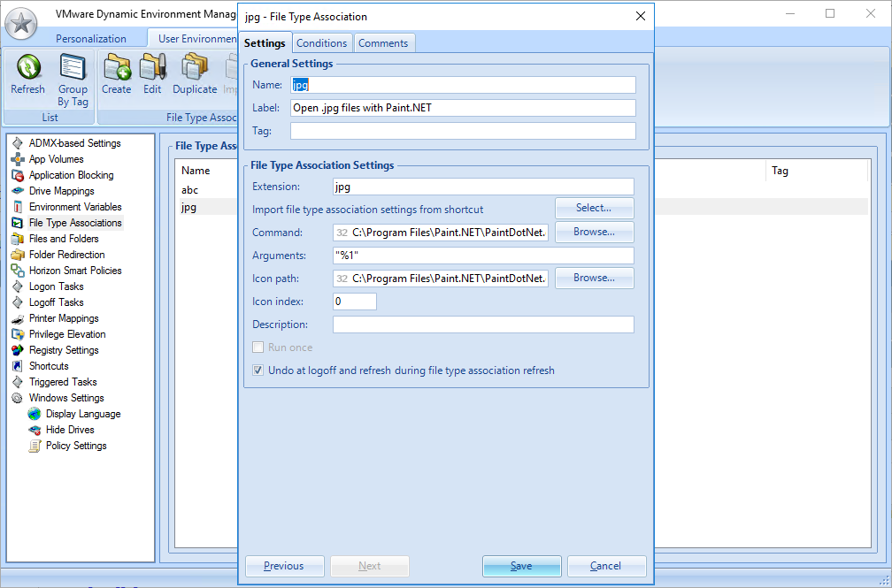Switch to the Conditions tab

(321, 43)
